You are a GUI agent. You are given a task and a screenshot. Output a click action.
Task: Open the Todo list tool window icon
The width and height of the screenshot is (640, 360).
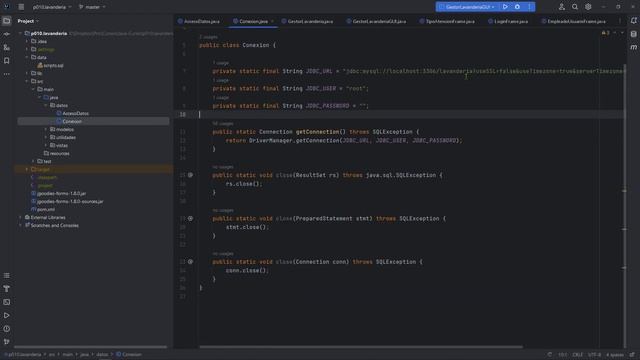7,276
